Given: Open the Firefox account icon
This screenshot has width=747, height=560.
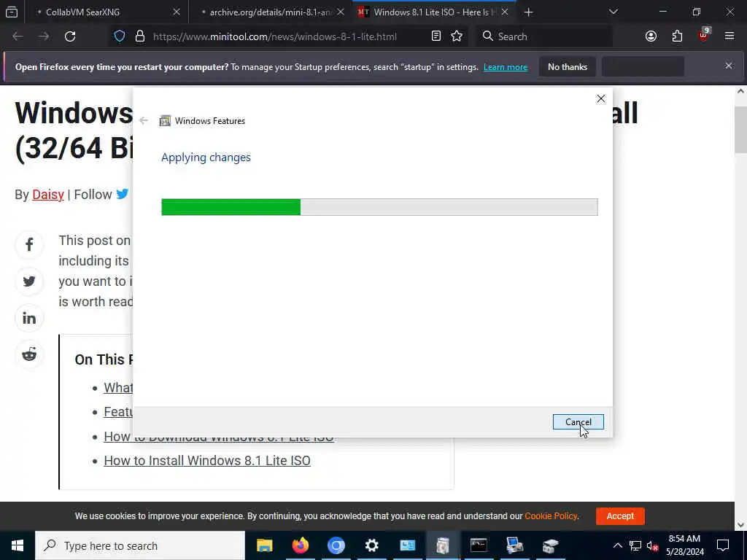Looking at the screenshot, I should (x=651, y=36).
